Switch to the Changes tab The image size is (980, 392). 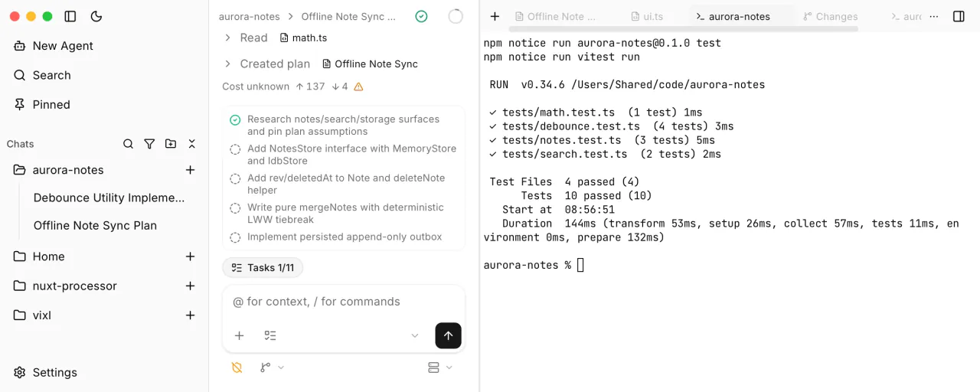pyautogui.click(x=831, y=16)
